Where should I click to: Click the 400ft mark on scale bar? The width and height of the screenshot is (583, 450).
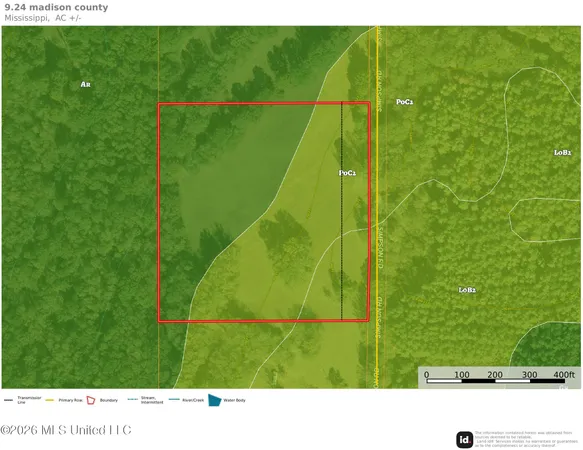pyautogui.click(x=564, y=375)
